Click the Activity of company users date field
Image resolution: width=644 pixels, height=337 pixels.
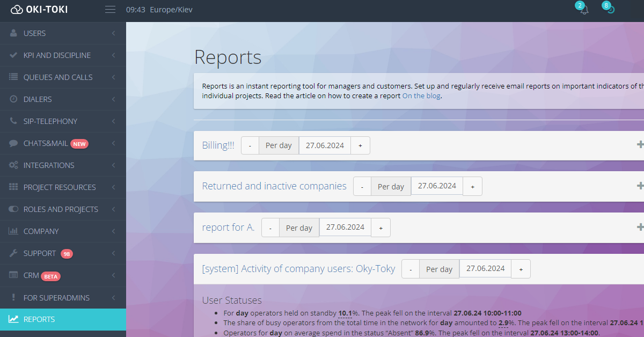(485, 269)
